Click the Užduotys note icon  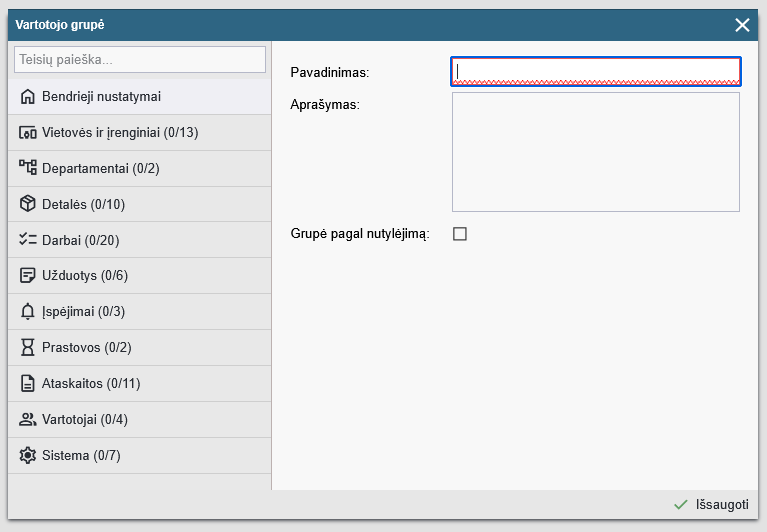[x=28, y=276]
